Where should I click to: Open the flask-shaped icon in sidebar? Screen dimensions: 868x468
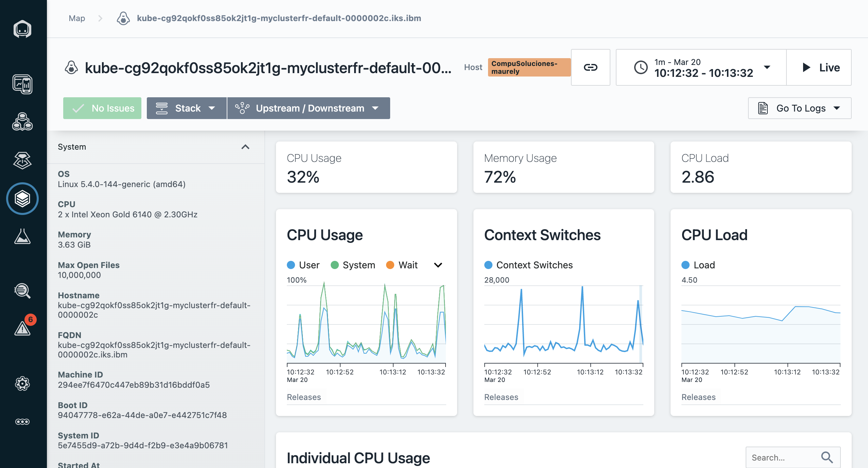(22, 236)
